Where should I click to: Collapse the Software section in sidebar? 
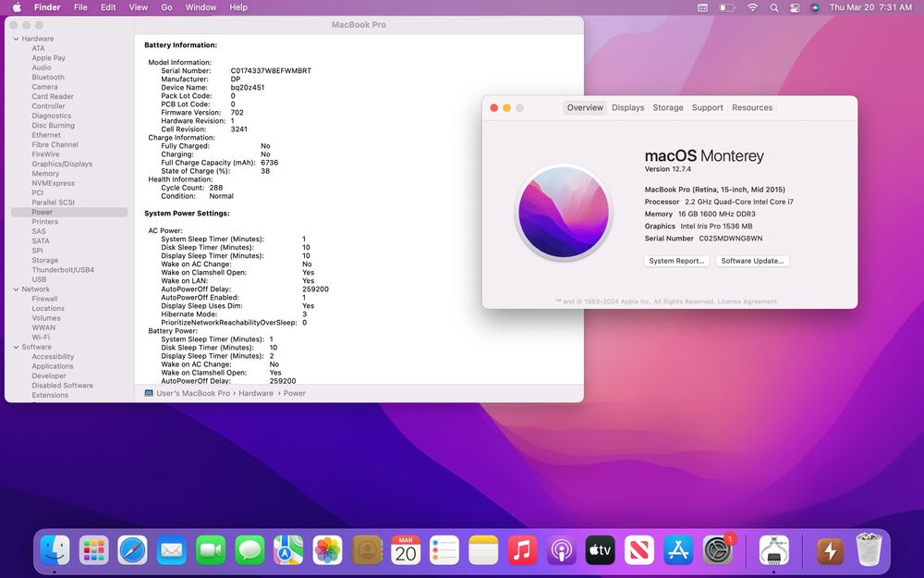point(16,348)
